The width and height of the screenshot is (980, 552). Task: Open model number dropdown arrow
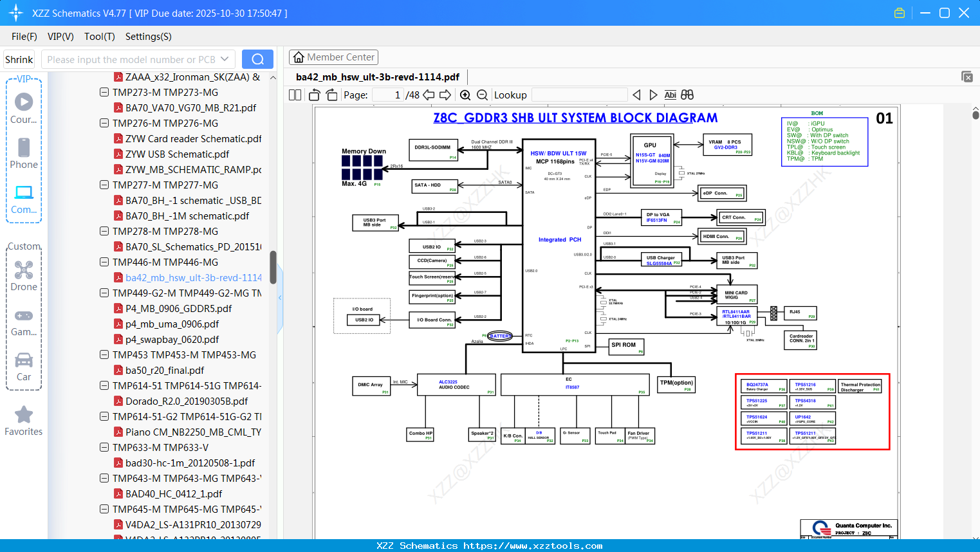(225, 59)
